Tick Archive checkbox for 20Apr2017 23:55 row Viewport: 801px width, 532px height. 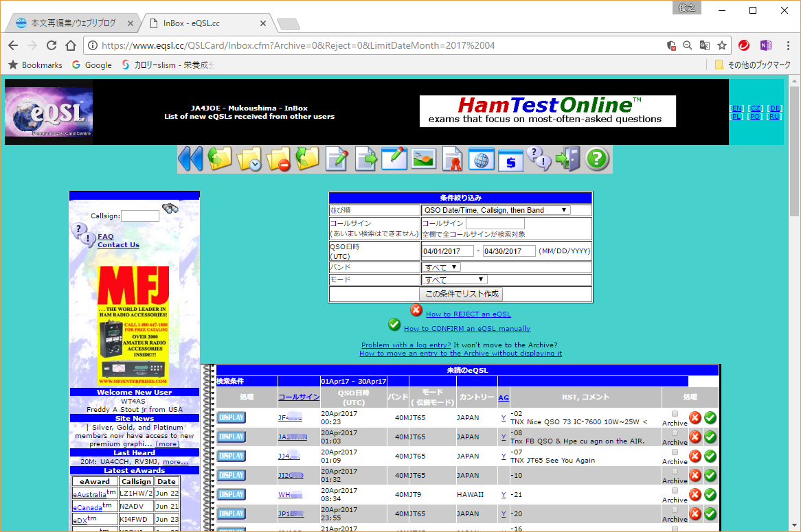pyautogui.click(x=675, y=510)
